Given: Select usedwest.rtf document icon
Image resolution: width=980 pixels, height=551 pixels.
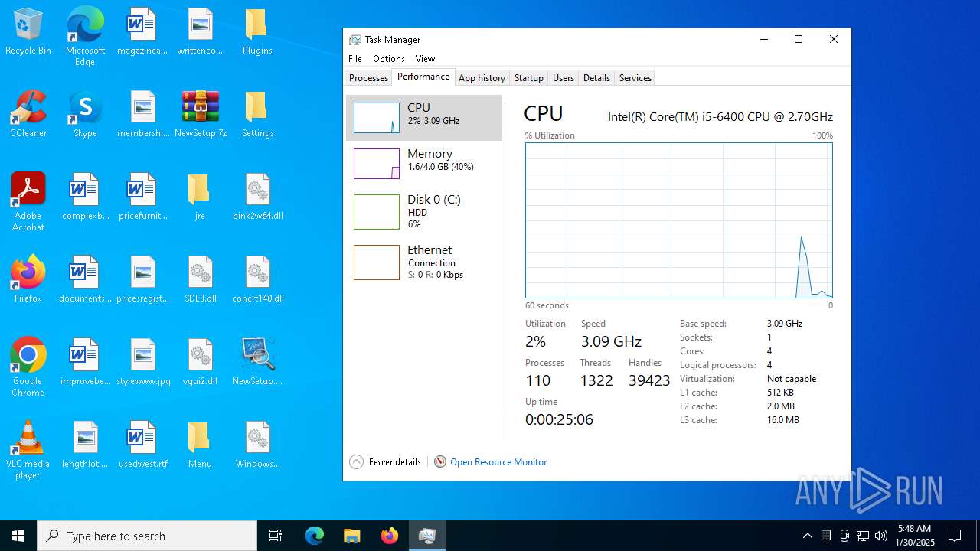Looking at the screenshot, I should pyautogui.click(x=143, y=445).
